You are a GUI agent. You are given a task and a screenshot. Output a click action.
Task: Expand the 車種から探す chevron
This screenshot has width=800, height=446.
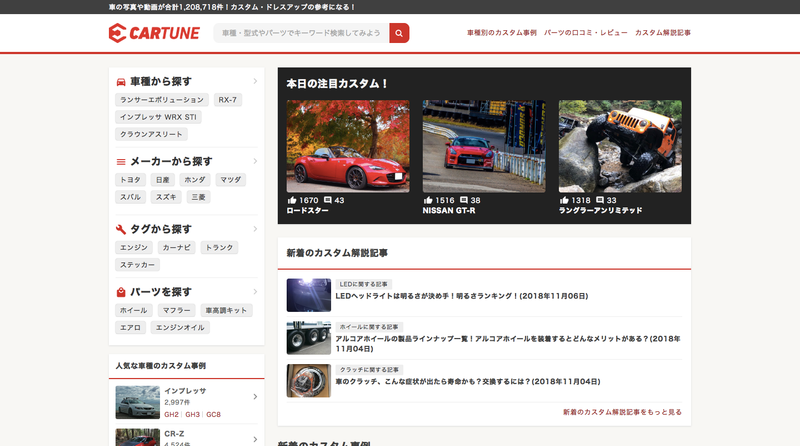click(x=255, y=81)
